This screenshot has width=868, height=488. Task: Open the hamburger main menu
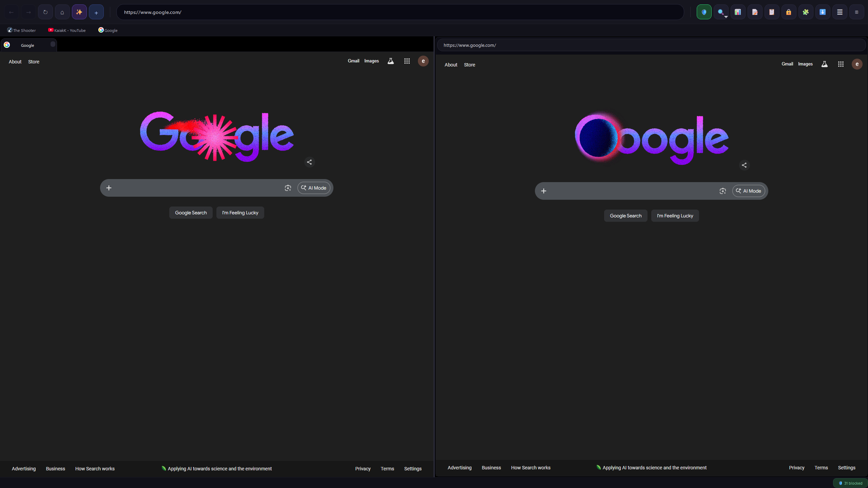click(x=840, y=12)
